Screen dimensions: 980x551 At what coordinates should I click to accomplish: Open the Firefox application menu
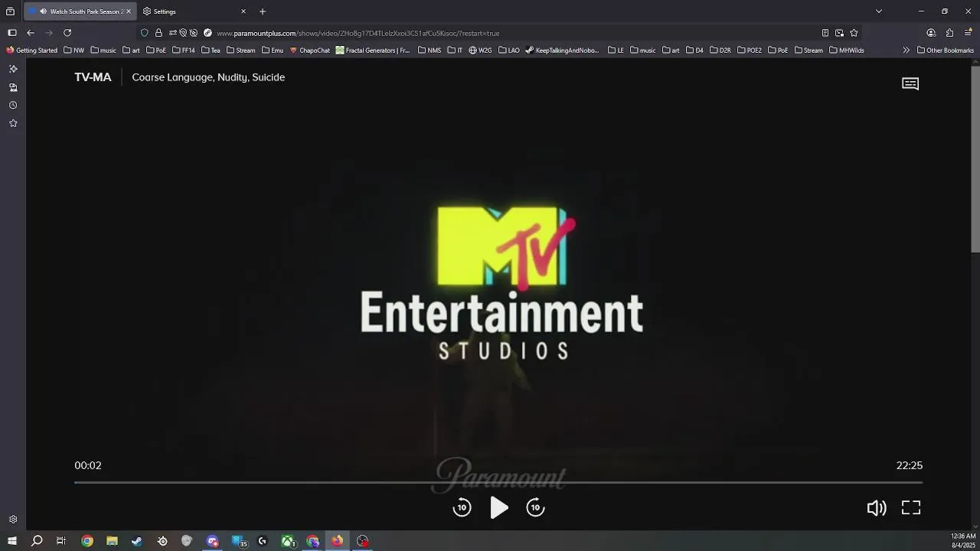(969, 33)
